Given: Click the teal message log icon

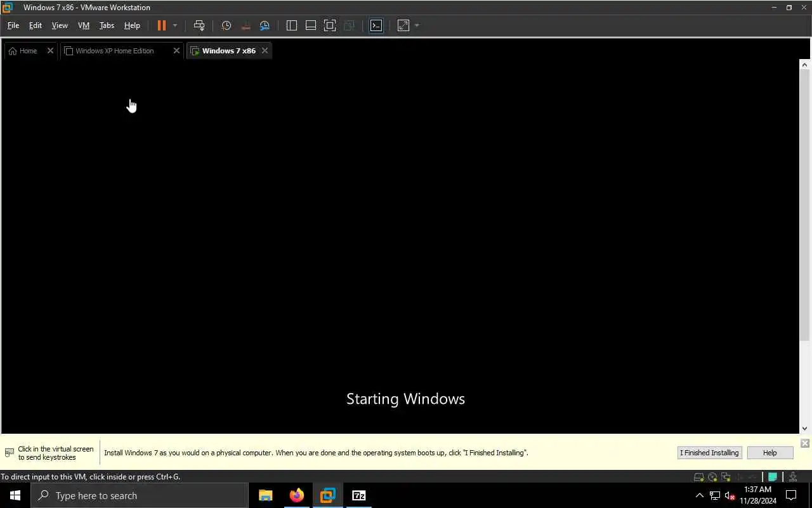Looking at the screenshot, I should click(773, 477).
